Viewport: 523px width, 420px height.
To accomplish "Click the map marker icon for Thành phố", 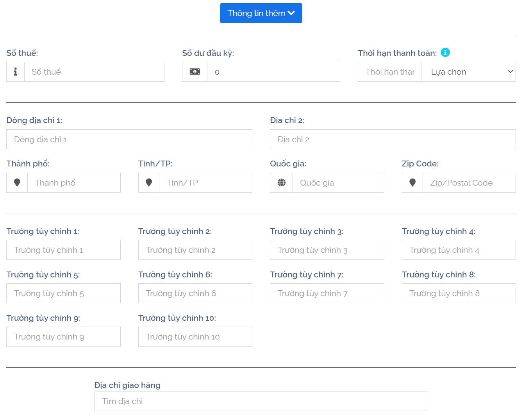I will [17, 183].
